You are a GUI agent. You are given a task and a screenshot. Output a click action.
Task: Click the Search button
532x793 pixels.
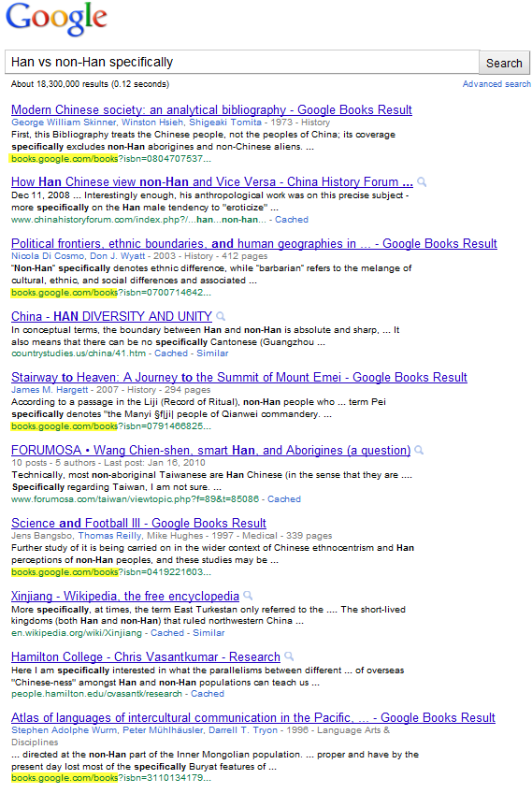[504, 63]
